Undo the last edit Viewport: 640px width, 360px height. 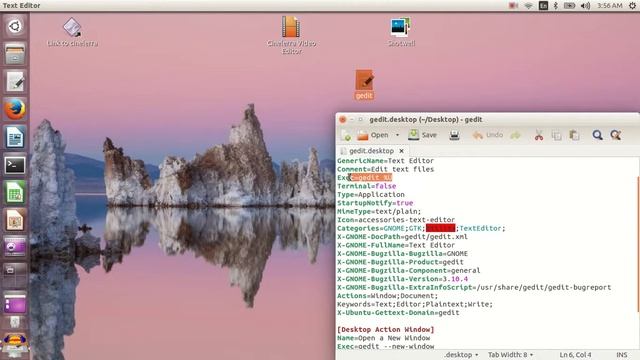[x=488, y=135]
